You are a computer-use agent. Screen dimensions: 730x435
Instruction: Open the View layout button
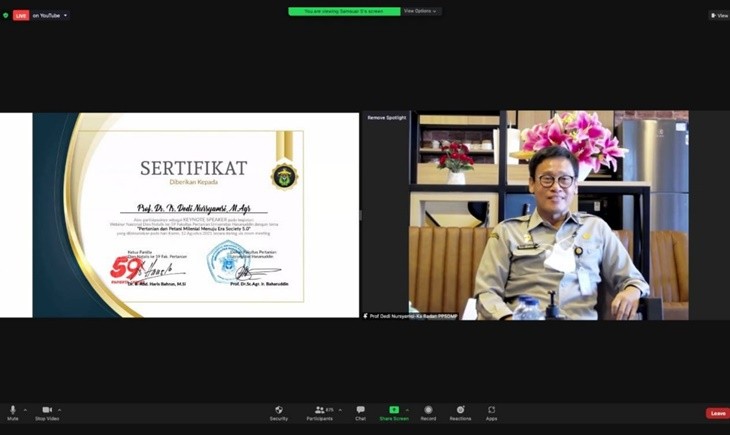pyautogui.click(x=719, y=15)
